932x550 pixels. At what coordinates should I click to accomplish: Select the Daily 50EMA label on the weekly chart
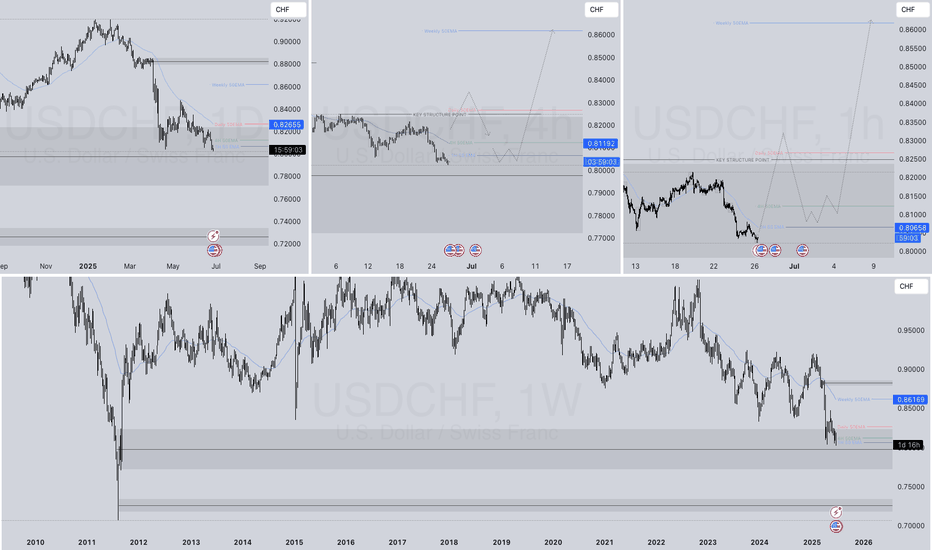coord(851,427)
